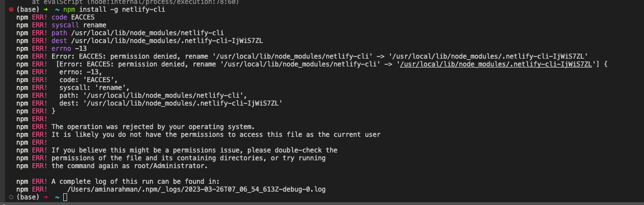The height and width of the screenshot is (205, 644).
Task: Click the terminal cursor at the bottom prompt
Action: point(65,197)
